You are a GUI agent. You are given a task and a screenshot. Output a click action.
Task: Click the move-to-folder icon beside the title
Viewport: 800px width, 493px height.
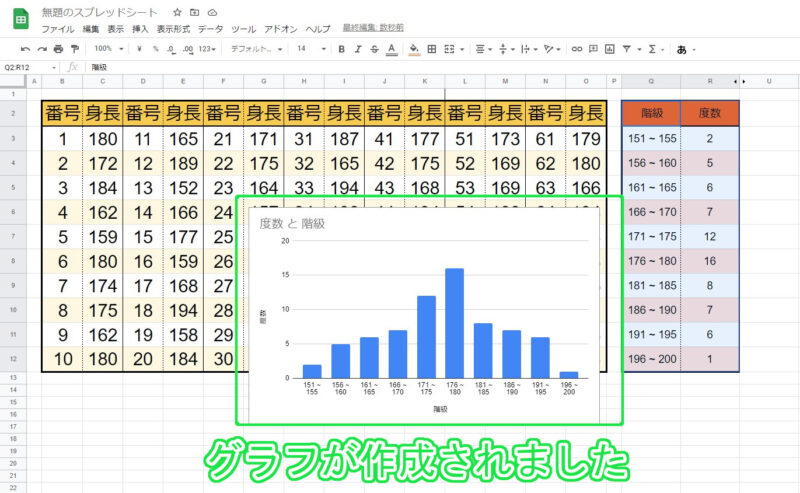(195, 12)
